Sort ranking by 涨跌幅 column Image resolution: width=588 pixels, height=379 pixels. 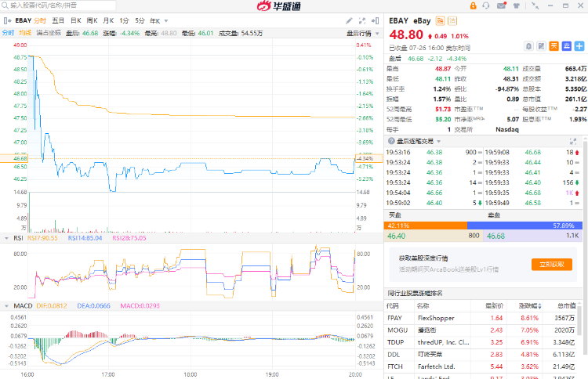point(530,306)
